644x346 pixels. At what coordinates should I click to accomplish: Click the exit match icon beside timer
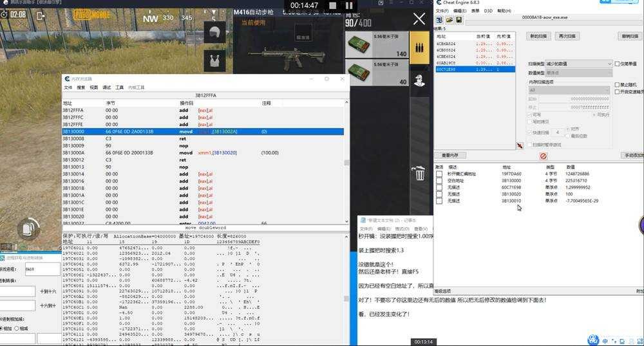click(40, 15)
